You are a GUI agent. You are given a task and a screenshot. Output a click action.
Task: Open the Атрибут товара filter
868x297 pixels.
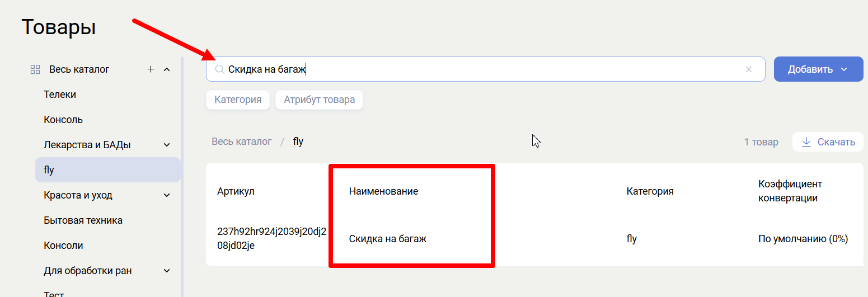[319, 100]
